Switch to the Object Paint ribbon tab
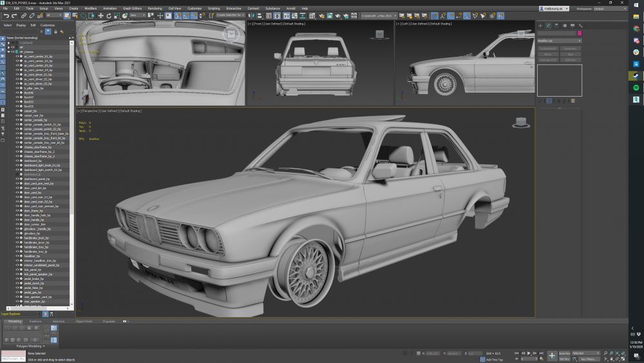Screen dimensions: 644x363 point(84,321)
